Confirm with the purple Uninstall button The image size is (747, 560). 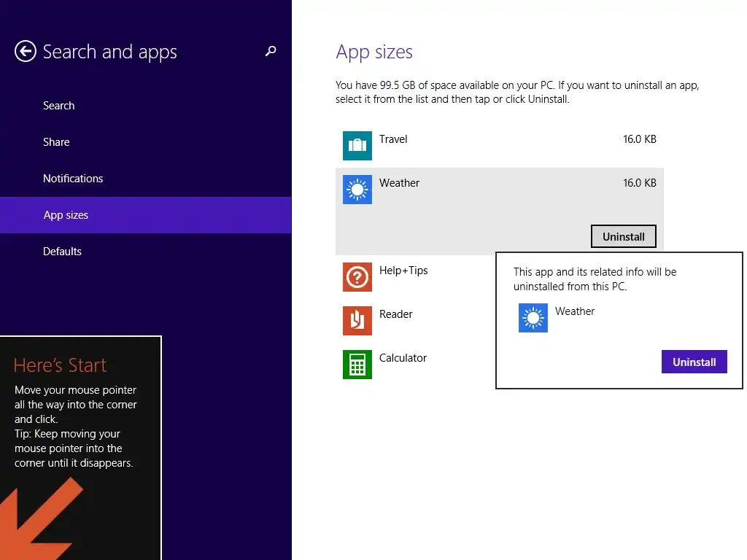(x=694, y=362)
